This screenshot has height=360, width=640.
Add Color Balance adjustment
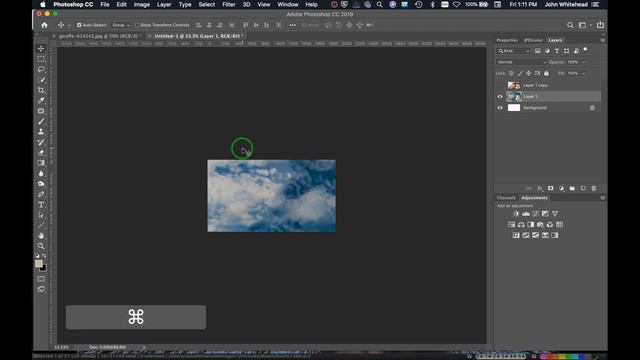click(x=521, y=224)
